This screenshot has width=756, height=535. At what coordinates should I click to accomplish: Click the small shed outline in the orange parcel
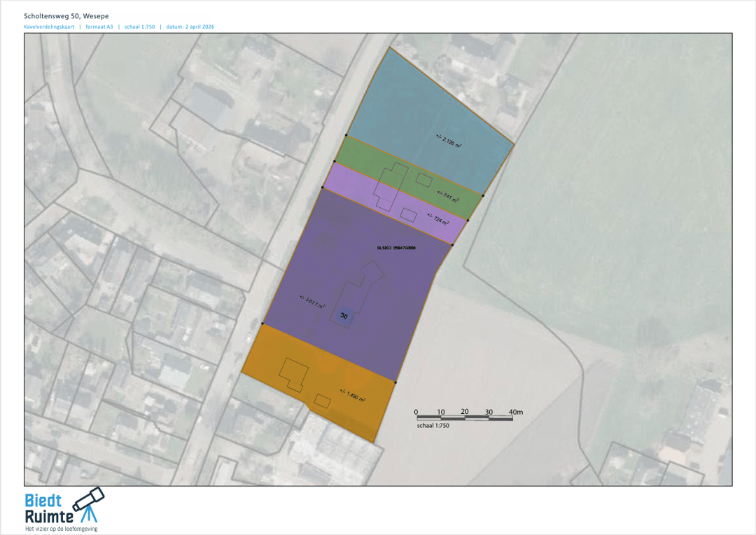pyautogui.click(x=322, y=400)
